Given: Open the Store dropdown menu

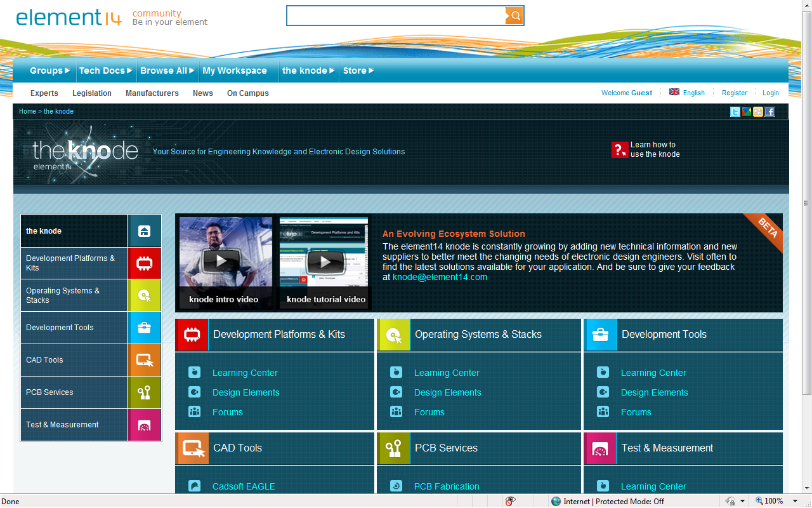Looking at the screenshot, I should point(358,70).
